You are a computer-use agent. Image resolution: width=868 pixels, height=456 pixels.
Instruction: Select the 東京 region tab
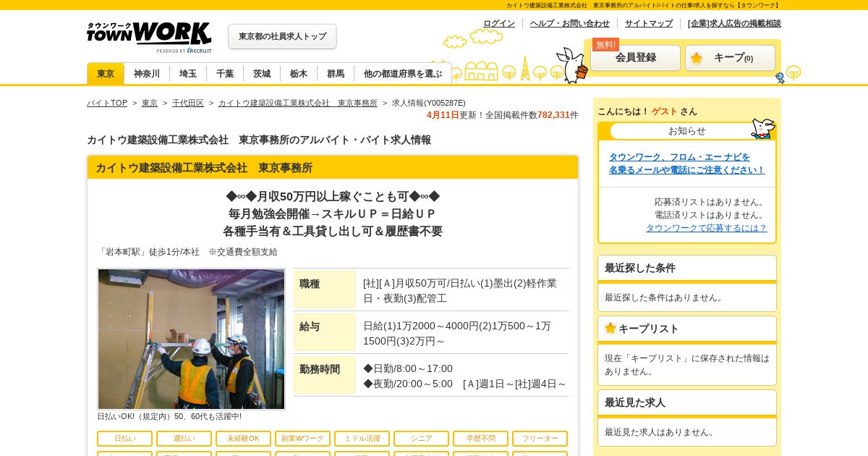click(106, 73)
